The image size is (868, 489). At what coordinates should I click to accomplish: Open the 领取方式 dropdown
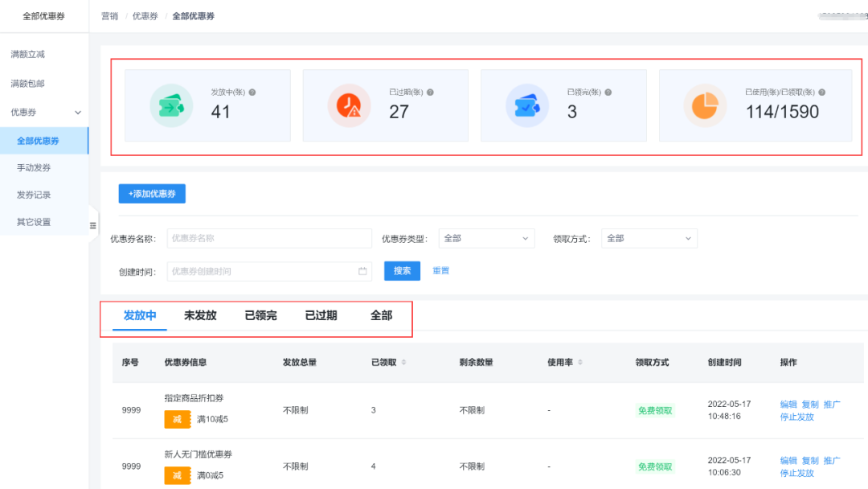[x=649, y=238]
